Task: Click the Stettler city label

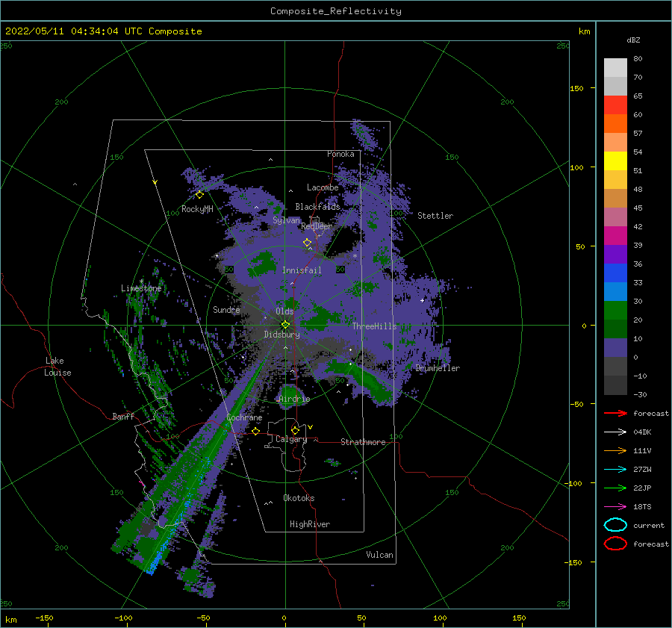Action: coord(435,216)
